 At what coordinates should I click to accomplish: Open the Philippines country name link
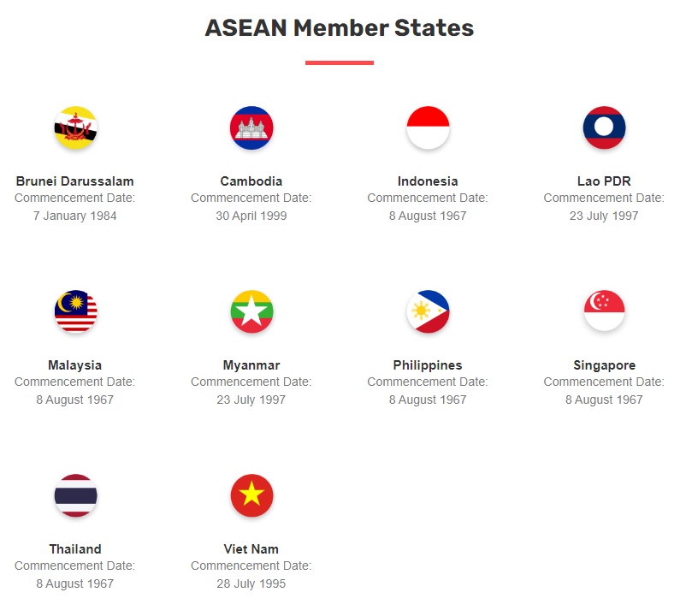click(428, 365)
